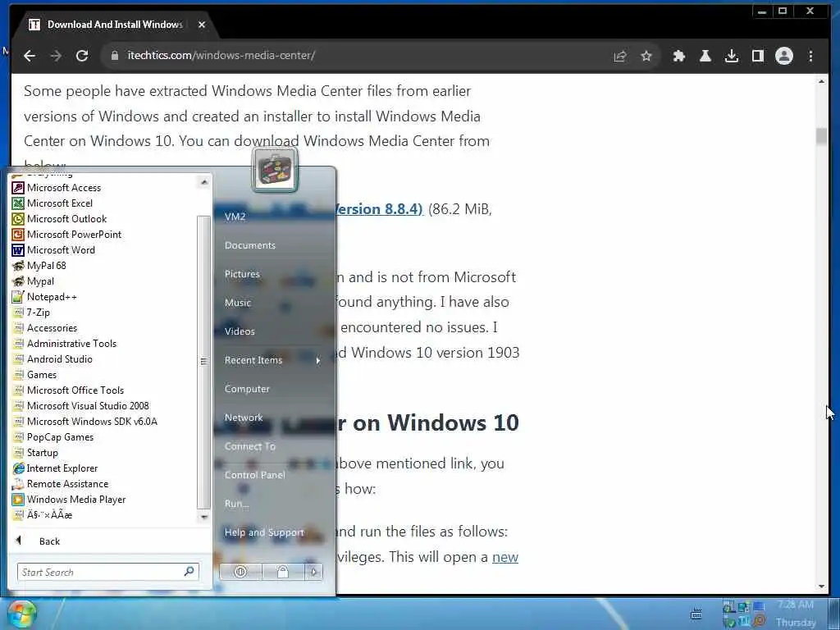Open Connect To from Start menu

pos(249,446)
